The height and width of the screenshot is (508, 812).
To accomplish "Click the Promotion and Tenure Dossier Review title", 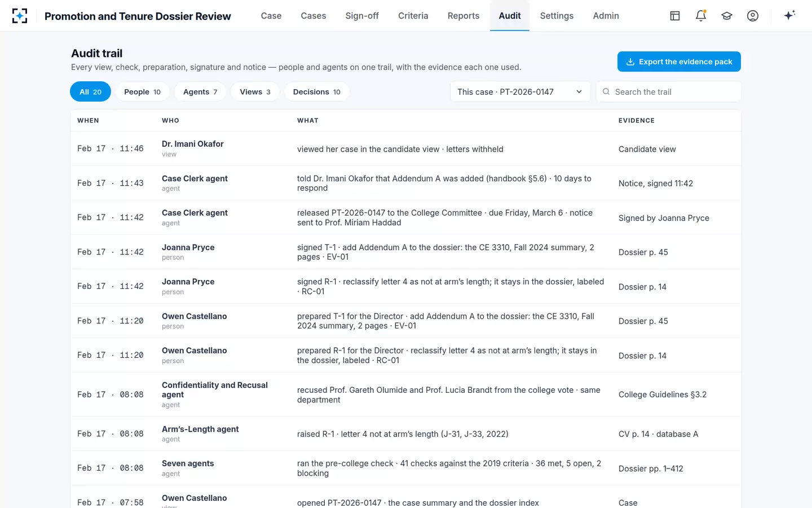I will (138, 16).
